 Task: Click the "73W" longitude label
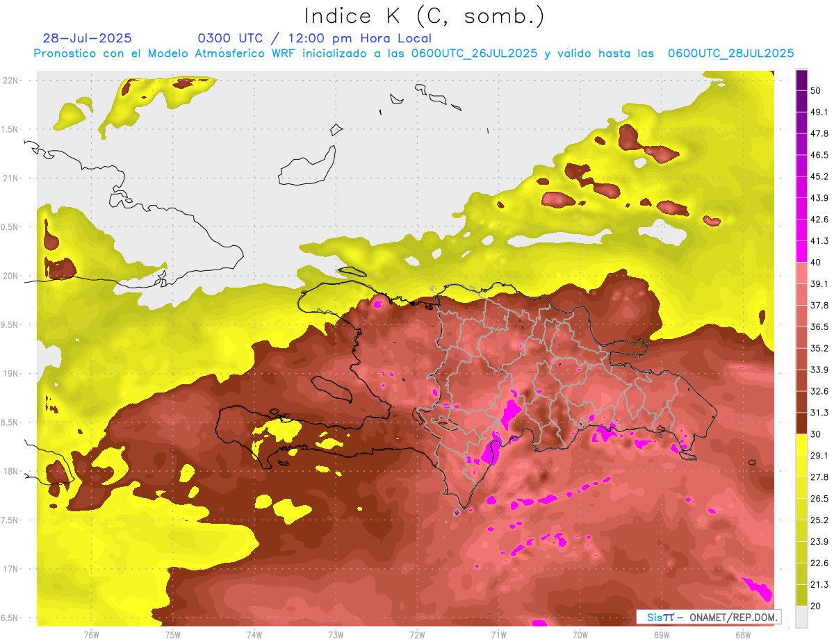pyautogui.click(x=336, y=634)
